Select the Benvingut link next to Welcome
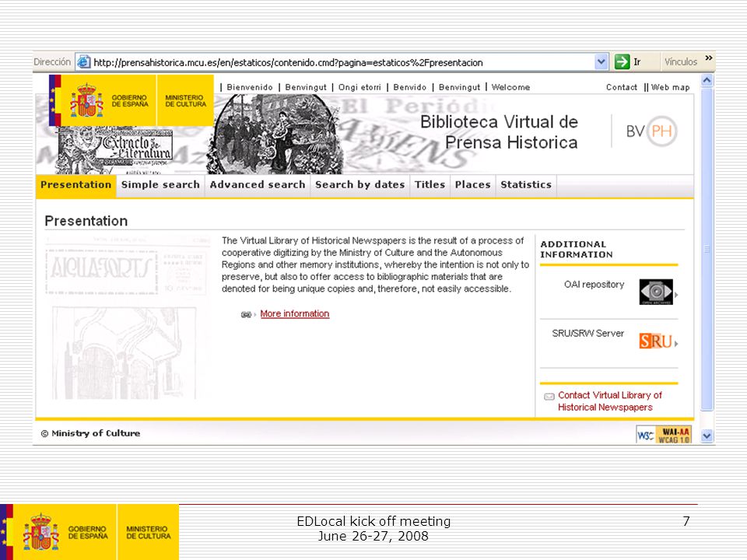This screenshot has width=747, height=560. point(459,87)
